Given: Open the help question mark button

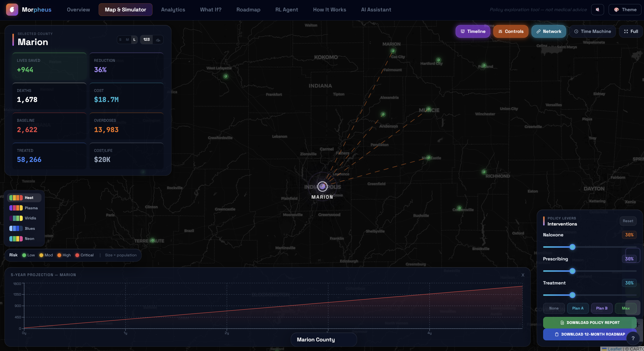Looking at the screenshot, I should point(633,338).
